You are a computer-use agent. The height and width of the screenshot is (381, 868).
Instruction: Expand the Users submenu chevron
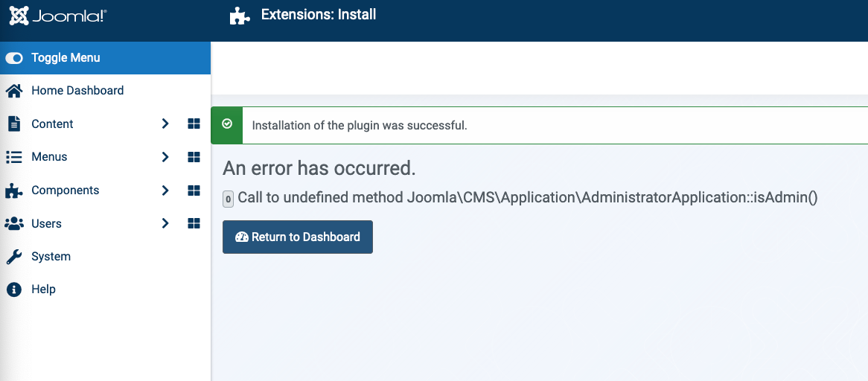tap(165, 223)
